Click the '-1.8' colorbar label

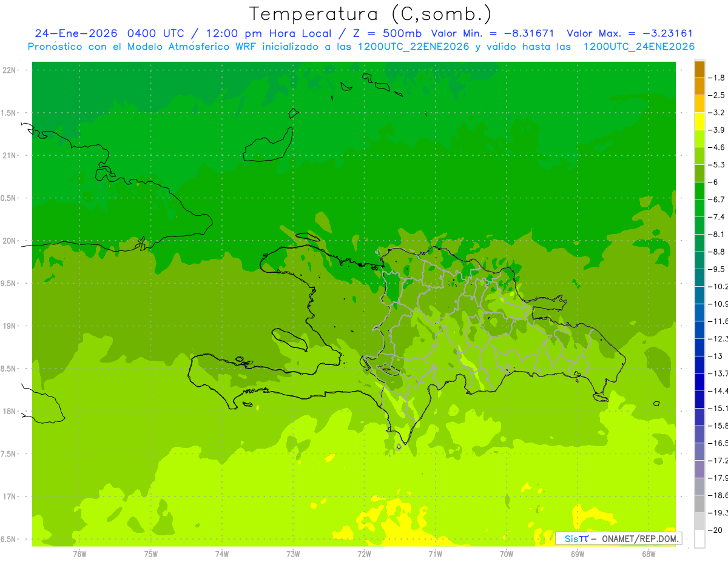tap(716, 78)
